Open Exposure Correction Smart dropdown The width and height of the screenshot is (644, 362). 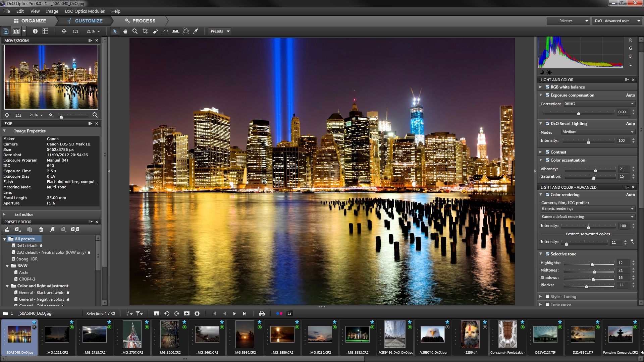(x=599, y=104)
